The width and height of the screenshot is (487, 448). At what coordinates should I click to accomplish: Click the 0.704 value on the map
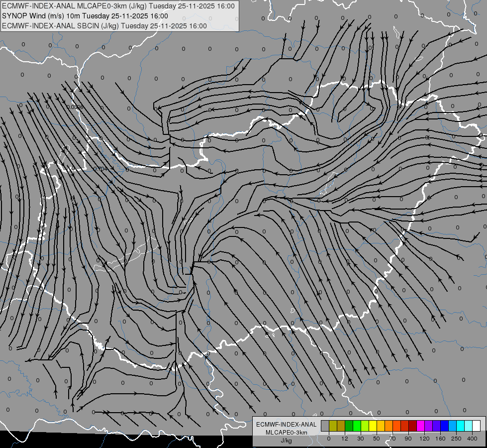click(100, 169)
